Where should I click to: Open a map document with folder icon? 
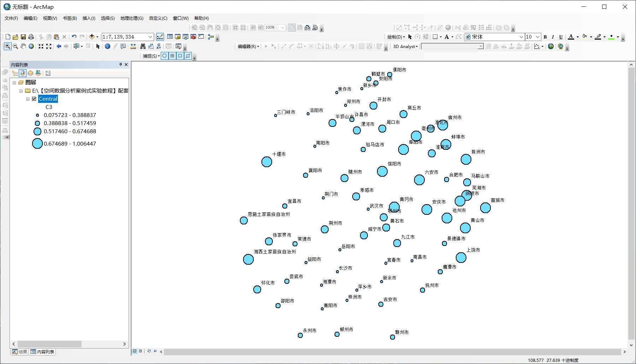tap(16, 37)
